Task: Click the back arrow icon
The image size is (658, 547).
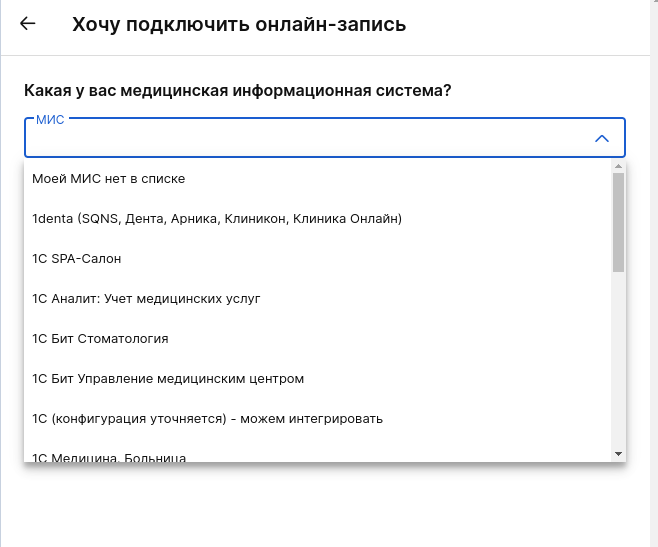Action: coord(28,24)
